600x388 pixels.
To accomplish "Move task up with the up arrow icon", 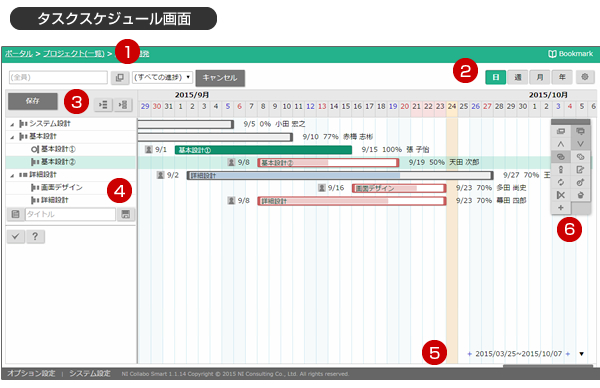I will click(561, 144).
